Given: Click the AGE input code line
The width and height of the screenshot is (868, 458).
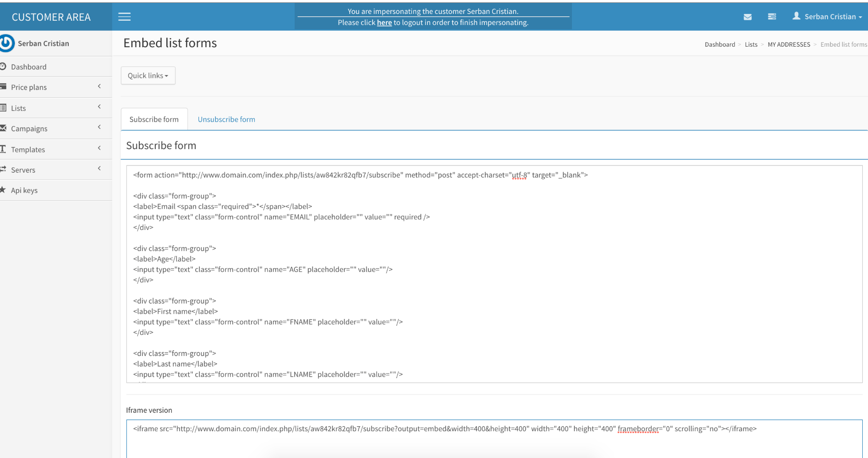Looking at the screenshot, I should [x=263, y=269].
